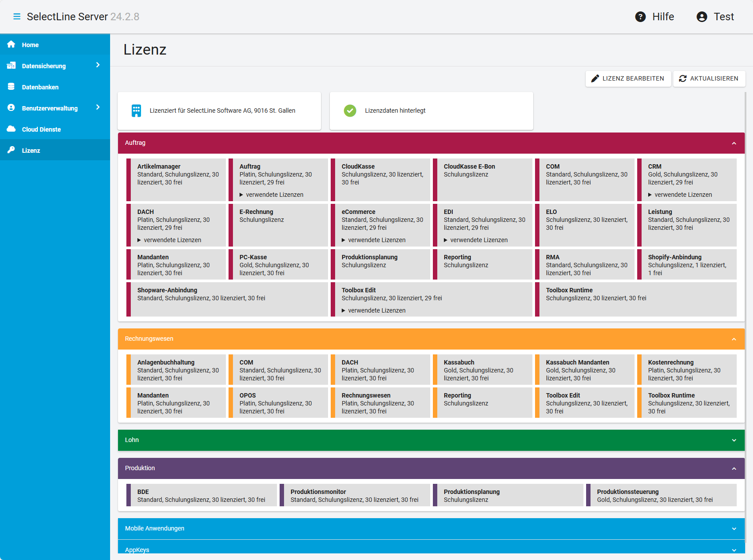Expand the AppKeys section chevron
This screenshot has height=560, width=753.
pos(734,550)
